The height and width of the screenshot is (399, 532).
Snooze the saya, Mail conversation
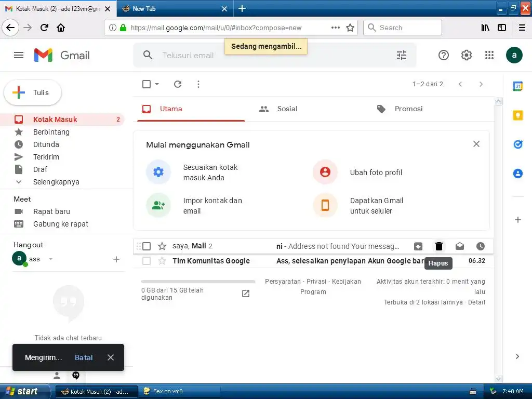tap(481, 246)
